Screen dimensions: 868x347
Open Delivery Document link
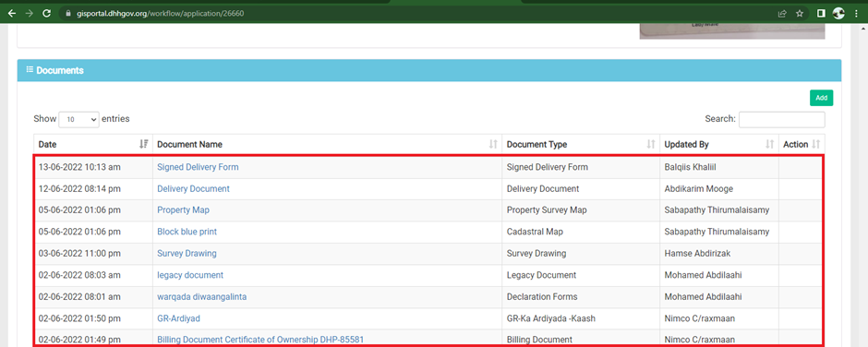click(x=193, y=188)
